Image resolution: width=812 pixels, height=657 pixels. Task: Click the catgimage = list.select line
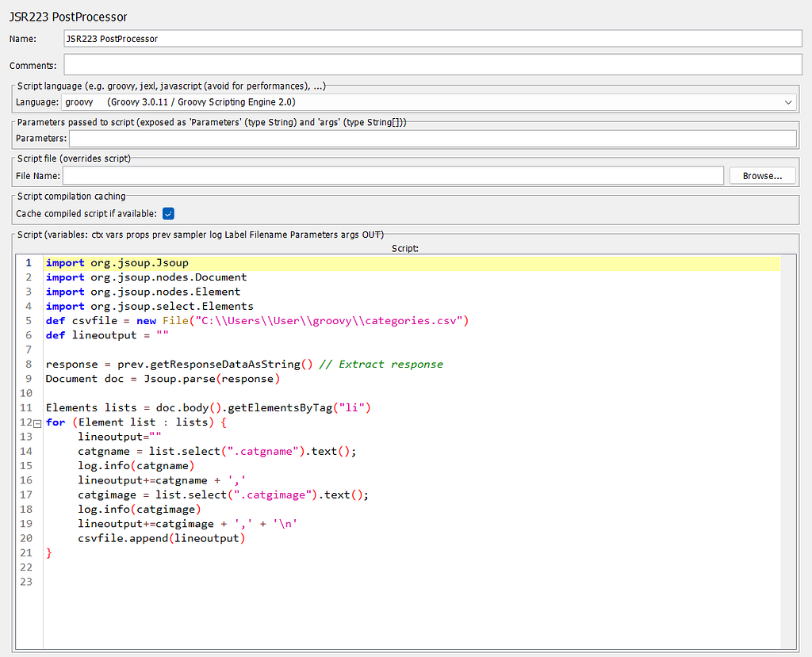coord(223,495)
